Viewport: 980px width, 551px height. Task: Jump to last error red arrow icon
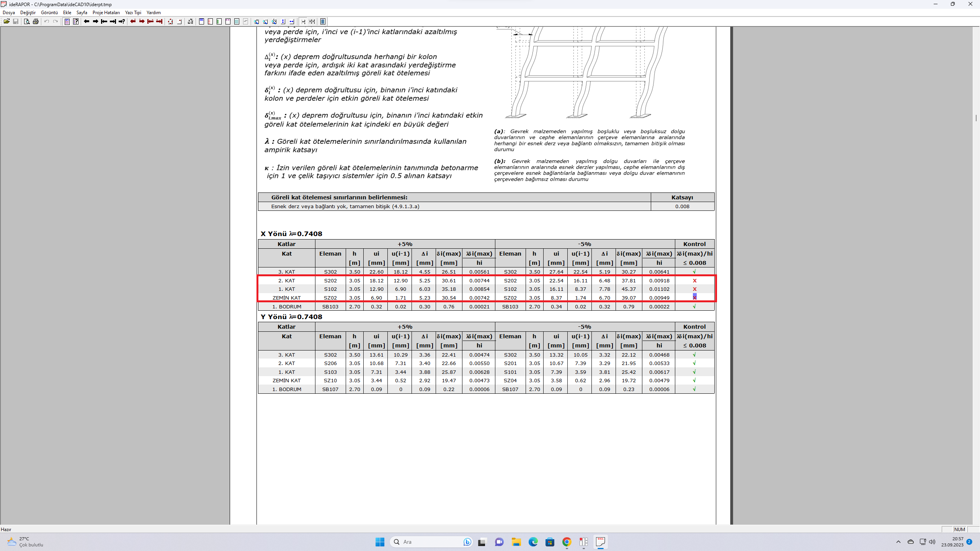159,21
